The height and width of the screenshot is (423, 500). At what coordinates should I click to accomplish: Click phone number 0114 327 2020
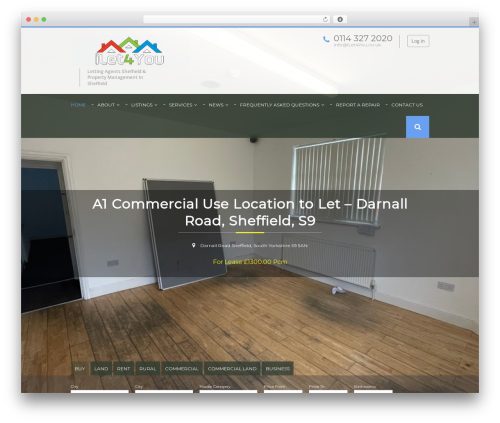[363, 38]
